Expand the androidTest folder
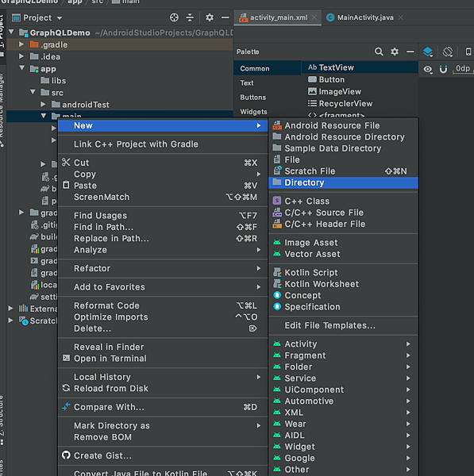Screen dimensions: 474x476 click(43, 105)
